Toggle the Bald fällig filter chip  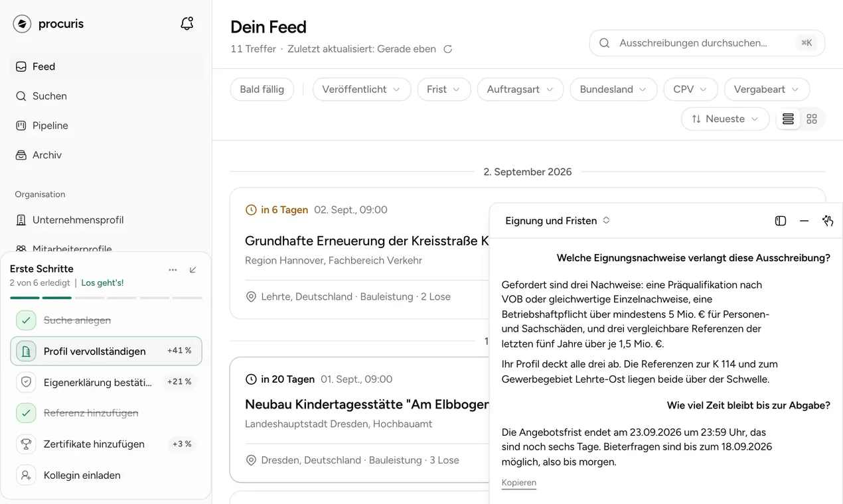point(262,90)
